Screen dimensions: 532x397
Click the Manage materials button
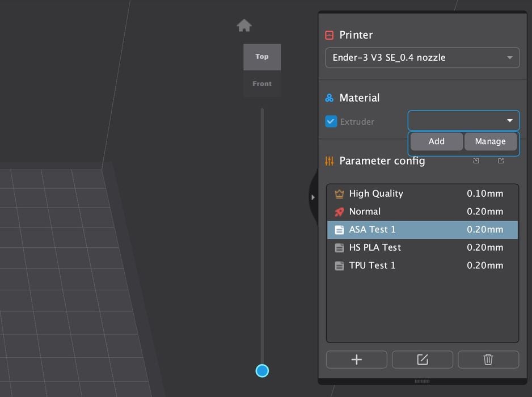(490, 142)
